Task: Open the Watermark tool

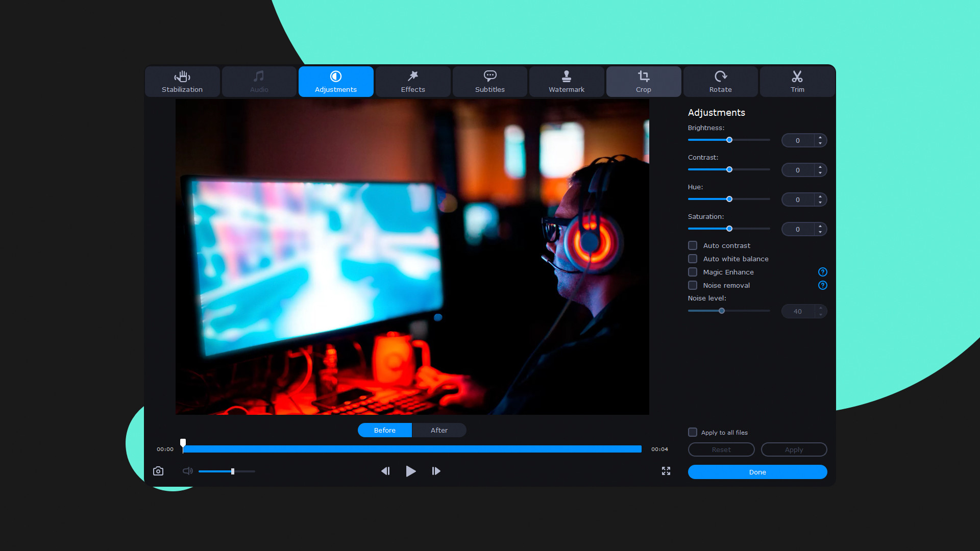Action: tap(567, 82)
